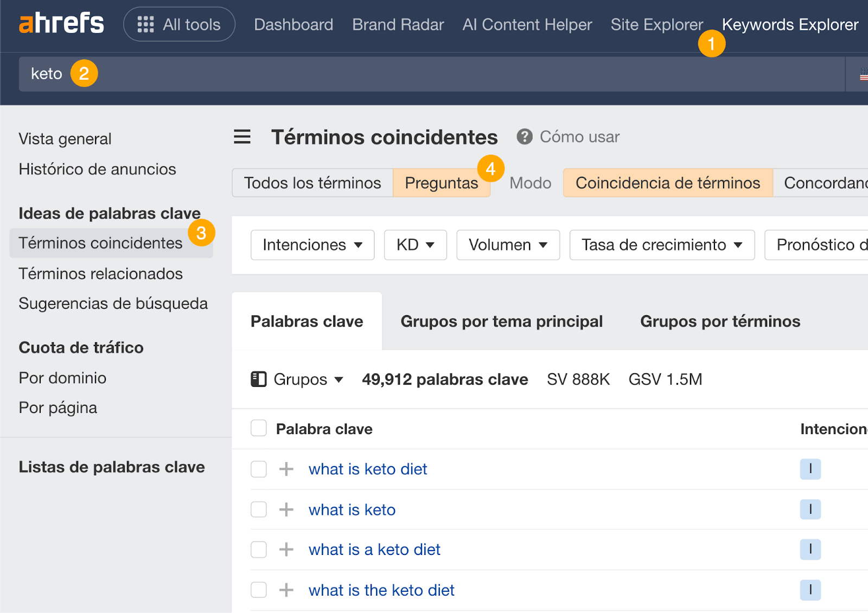This screenshot has width=868, height=613.
Task: Open the hamburger menu beside Términos coincidentes
Action: (242, 137)
